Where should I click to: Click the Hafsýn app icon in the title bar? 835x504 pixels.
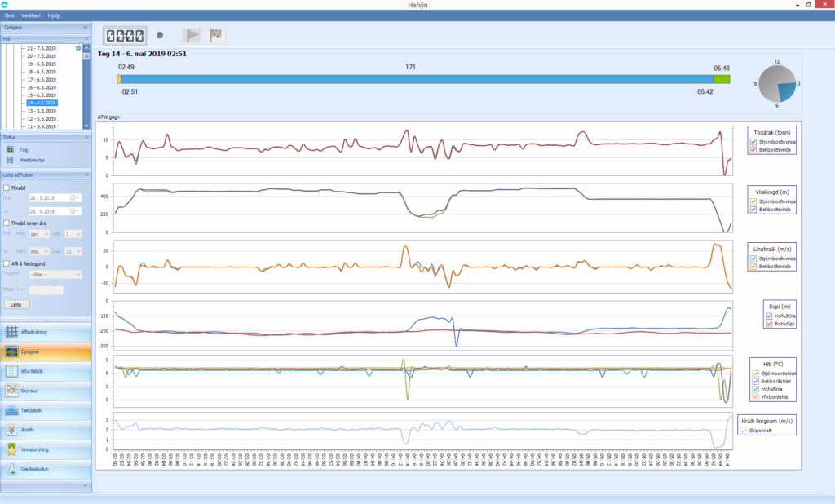[x=5, y=5]
